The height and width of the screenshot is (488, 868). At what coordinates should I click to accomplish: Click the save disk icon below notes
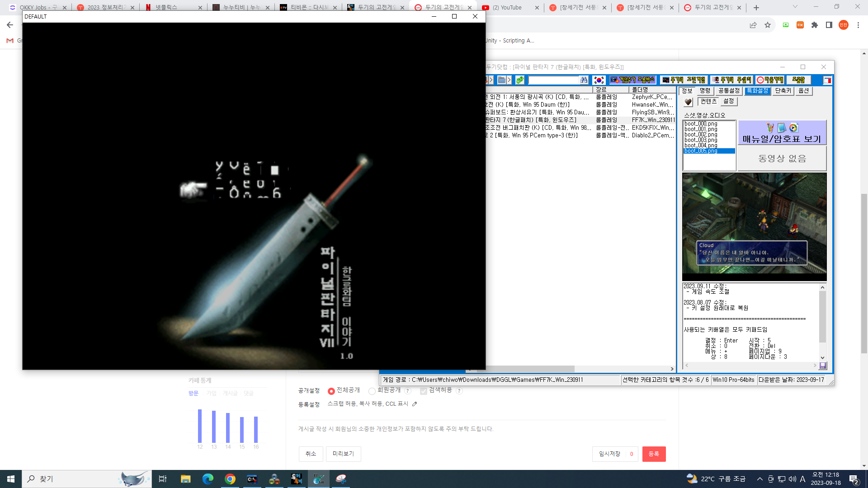click(822, 366)
